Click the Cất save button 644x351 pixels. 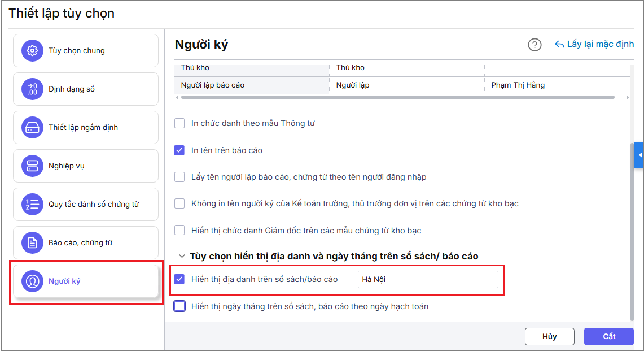click(609, 337)
